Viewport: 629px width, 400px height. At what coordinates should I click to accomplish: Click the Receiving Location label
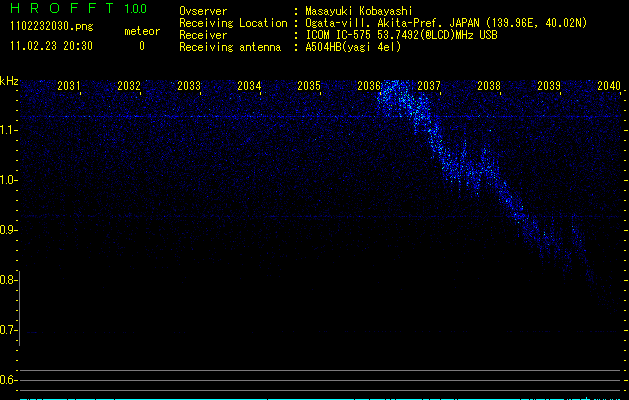click(233, 23)
